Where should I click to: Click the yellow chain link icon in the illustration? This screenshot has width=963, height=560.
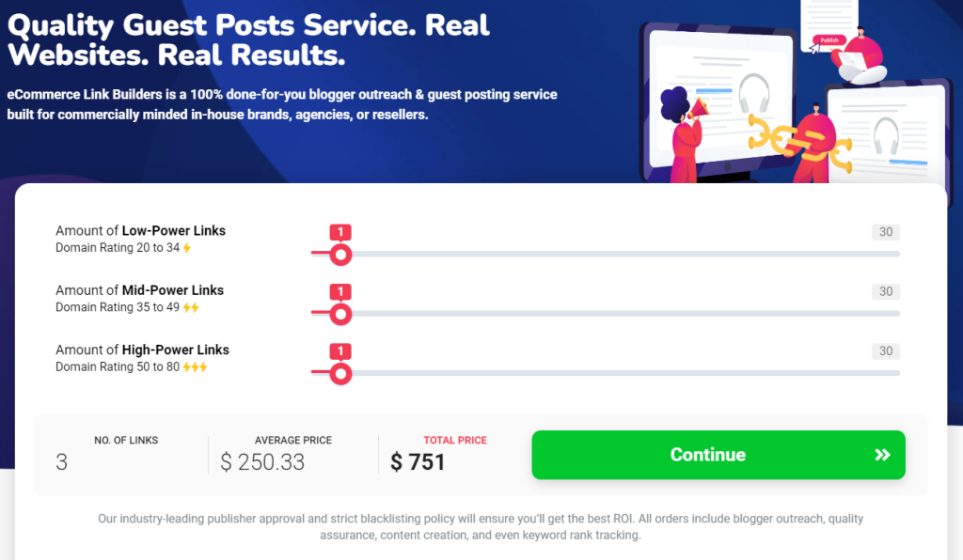(798, 140)
